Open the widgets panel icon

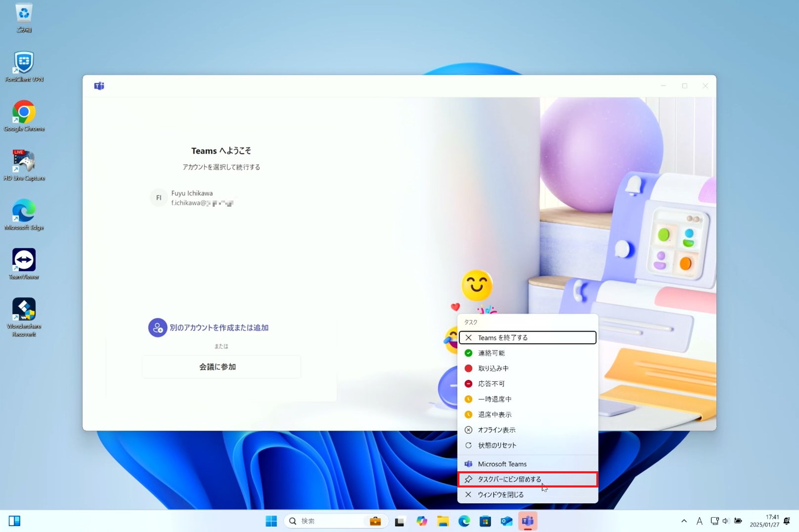(x=15, y=521)
